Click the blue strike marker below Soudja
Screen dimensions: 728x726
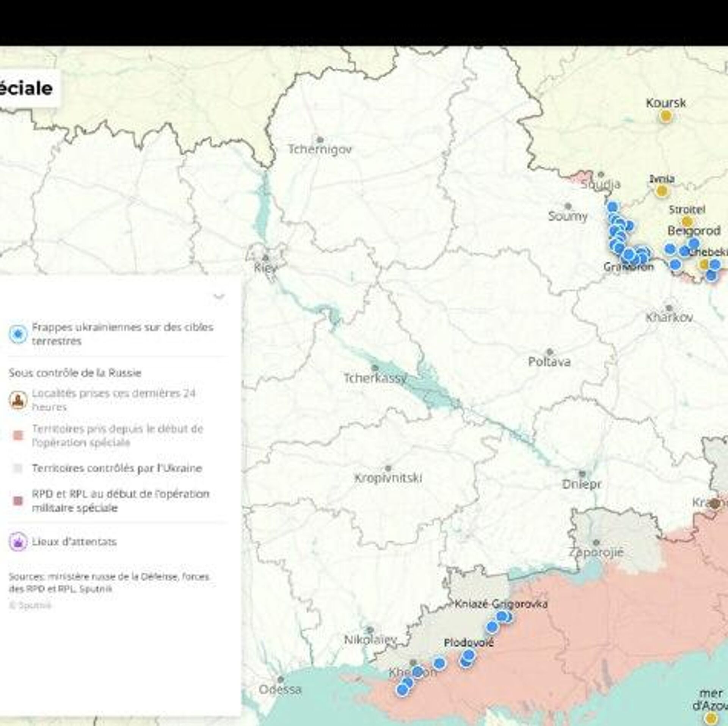tap(612, 207)
